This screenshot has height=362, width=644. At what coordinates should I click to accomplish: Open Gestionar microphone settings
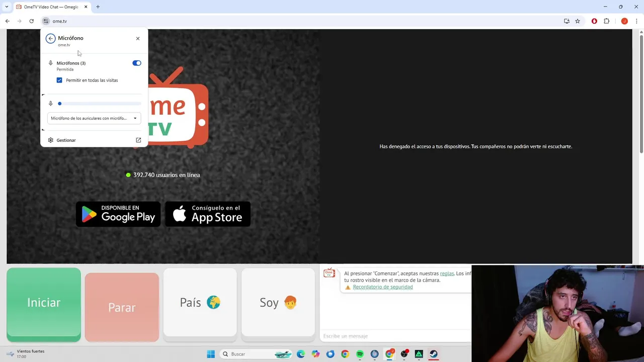[94, 140]
